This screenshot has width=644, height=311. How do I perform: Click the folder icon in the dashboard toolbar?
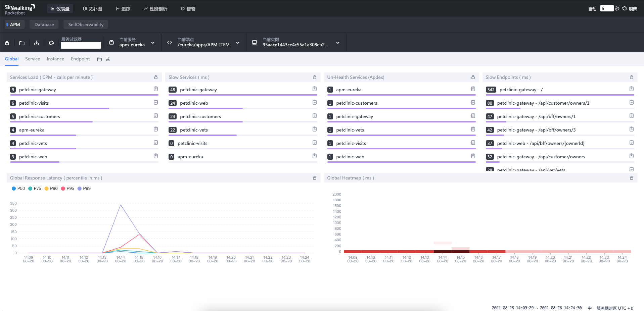(x=22, y=43)
